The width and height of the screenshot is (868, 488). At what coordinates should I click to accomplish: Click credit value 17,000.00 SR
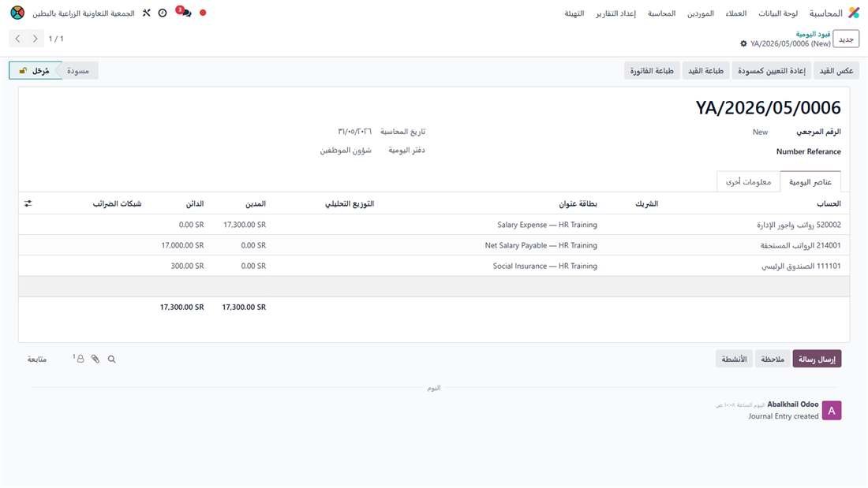[183, 246]
